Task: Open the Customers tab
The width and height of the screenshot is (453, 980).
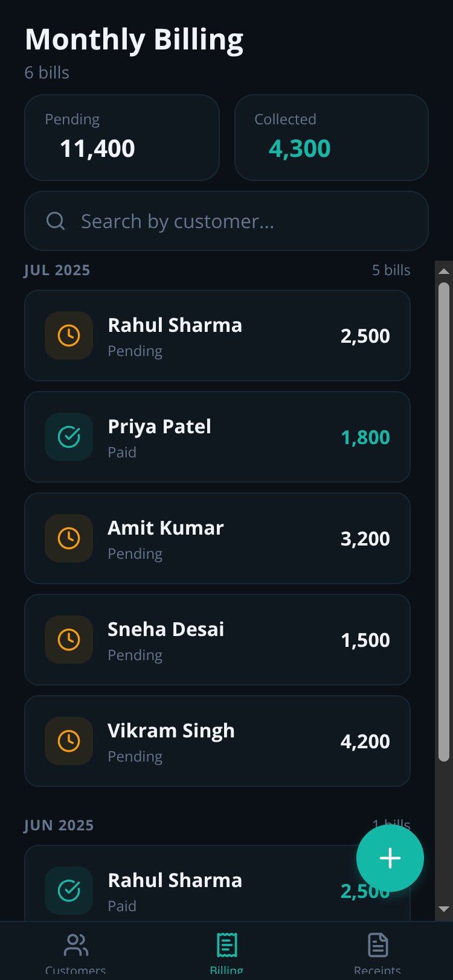Action: point(75,952)
